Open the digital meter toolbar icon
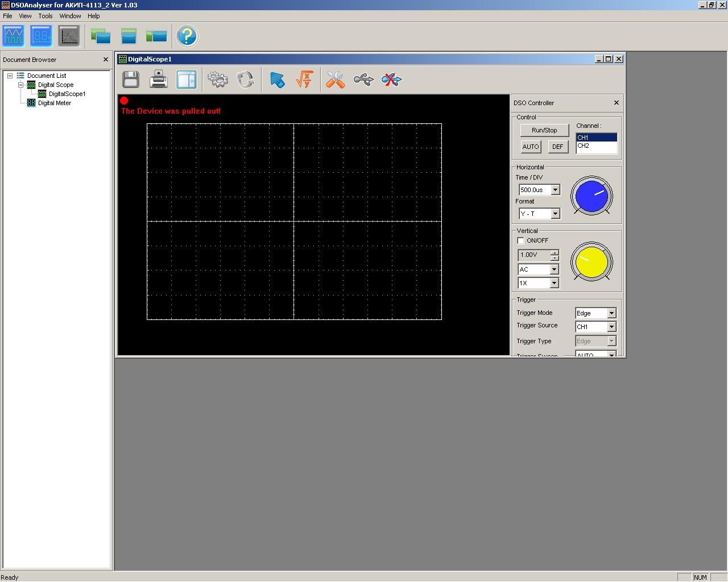 pyautogui.click(x=42, y=36)
